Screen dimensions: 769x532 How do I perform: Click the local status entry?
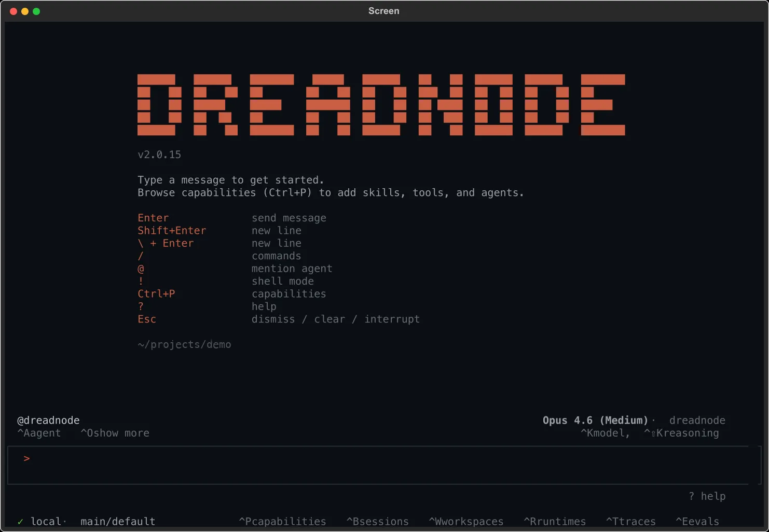click(x=46, y=522)
